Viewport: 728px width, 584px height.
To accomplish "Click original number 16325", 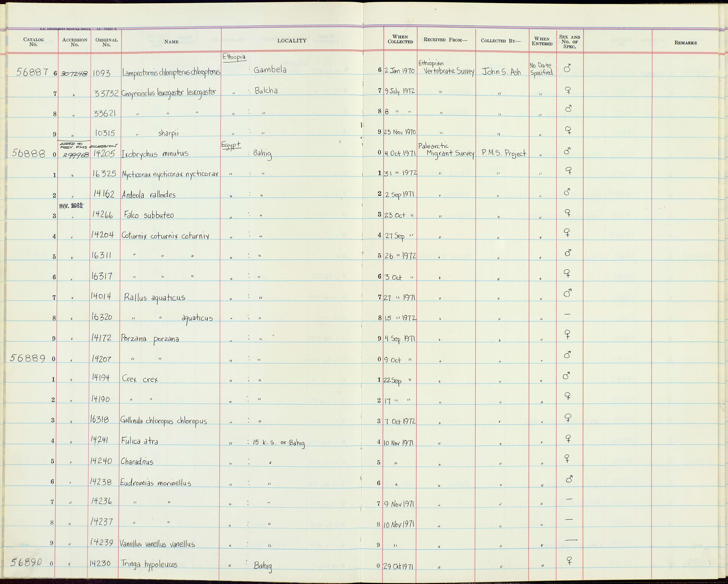I will pyautogui.click(x=105, y=174).
